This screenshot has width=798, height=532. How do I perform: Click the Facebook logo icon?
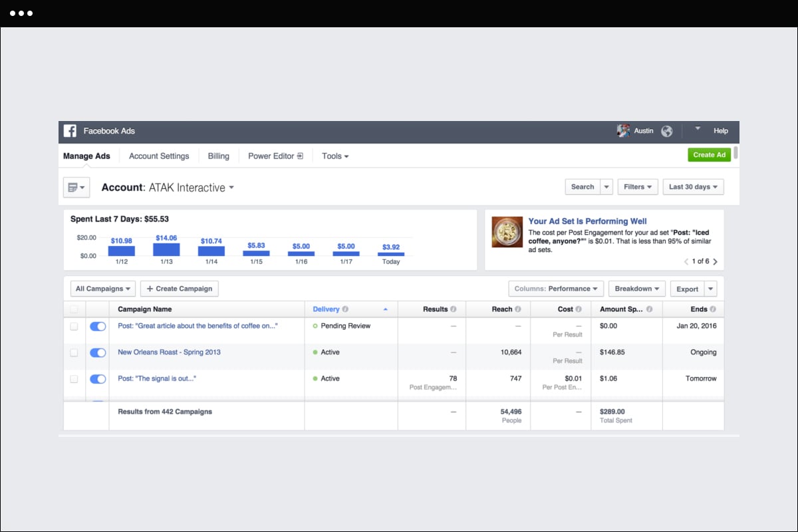coord(70,131)
